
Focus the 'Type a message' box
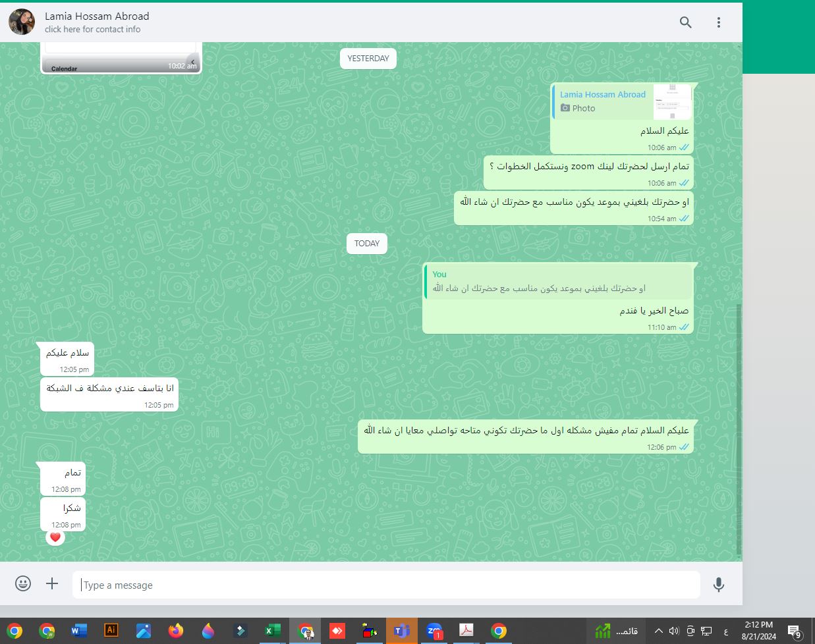click(386, 585)
